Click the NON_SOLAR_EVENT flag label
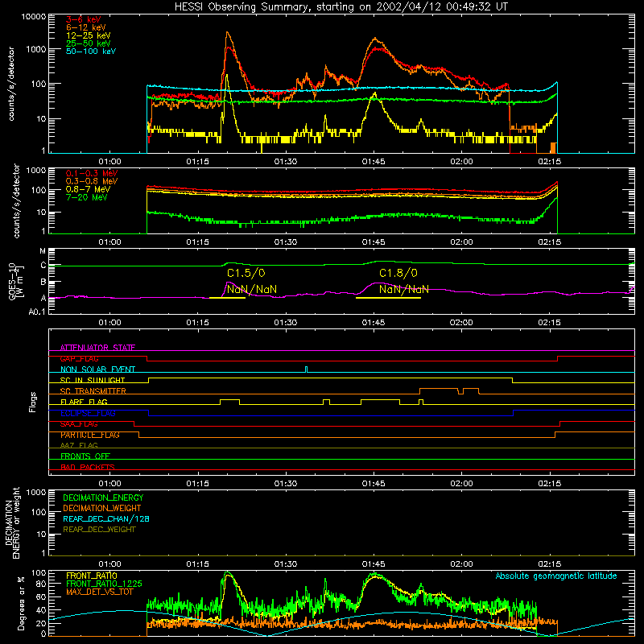 tap(97, 369)
